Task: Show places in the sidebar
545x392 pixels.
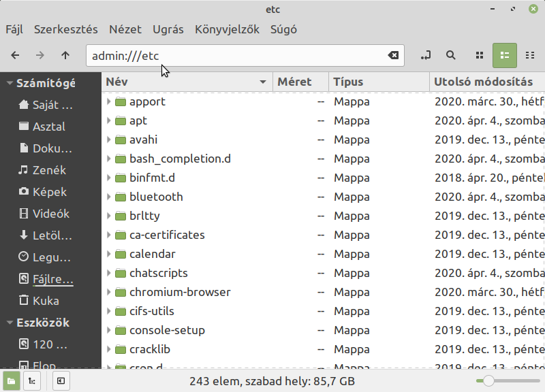Action: point(12,381)
